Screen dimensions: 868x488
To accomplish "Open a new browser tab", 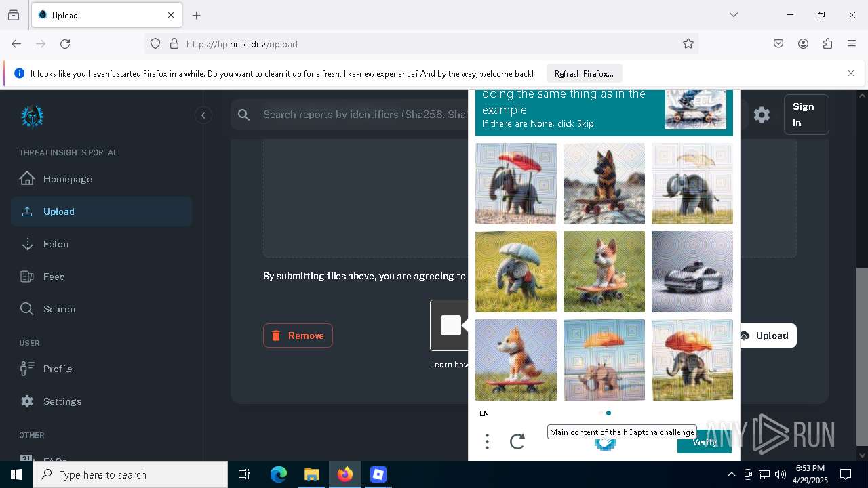I will [197, 15].
